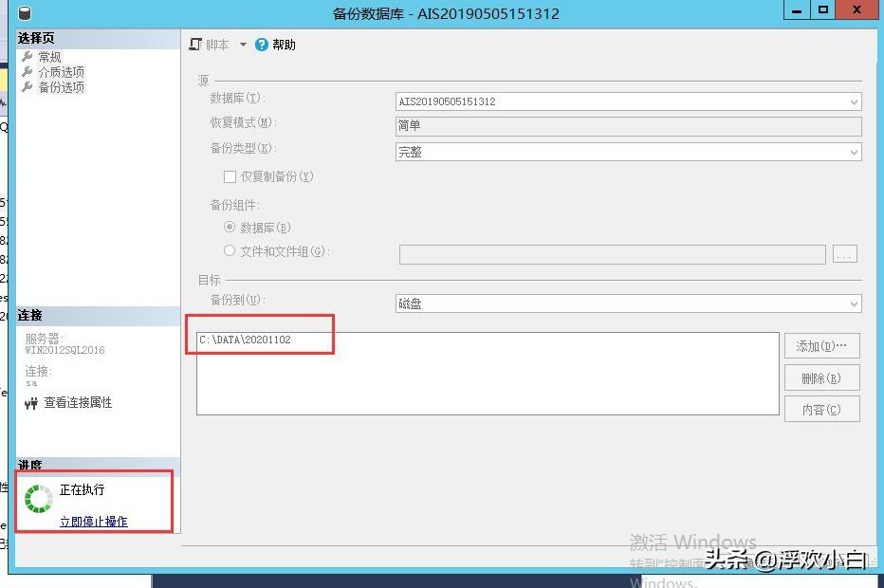884x588 pixels.
Task: Select the 数据库 backup component radio button
Action: 228,227
